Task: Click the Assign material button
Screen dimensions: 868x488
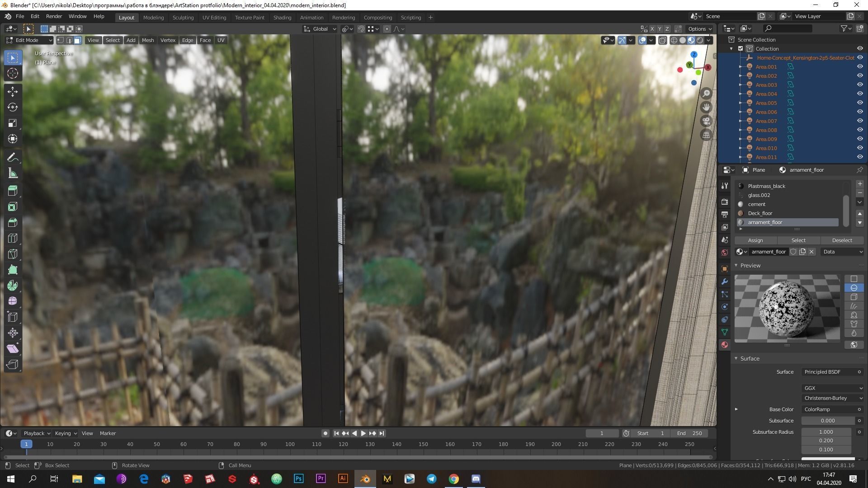Action: (x=755, y=240)
